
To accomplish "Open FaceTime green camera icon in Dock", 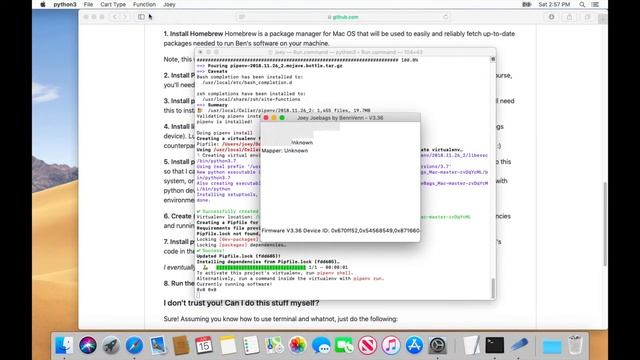I will pyautogui.click(x=344, y=345).
